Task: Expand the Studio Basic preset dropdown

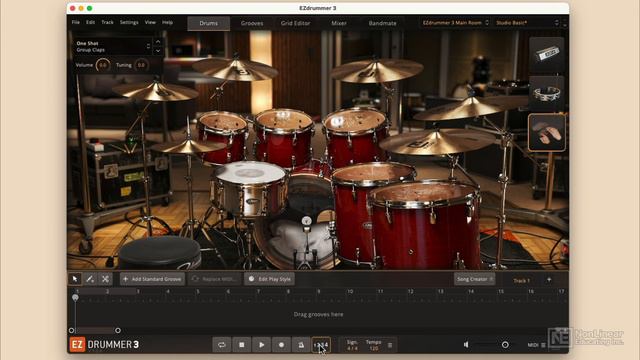Action: tap(527, 23)
